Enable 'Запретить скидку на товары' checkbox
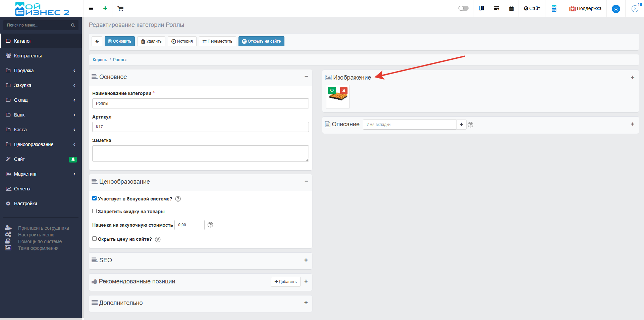Image resolution: width=644 pixels, height=320 pixels. [95, 211]
